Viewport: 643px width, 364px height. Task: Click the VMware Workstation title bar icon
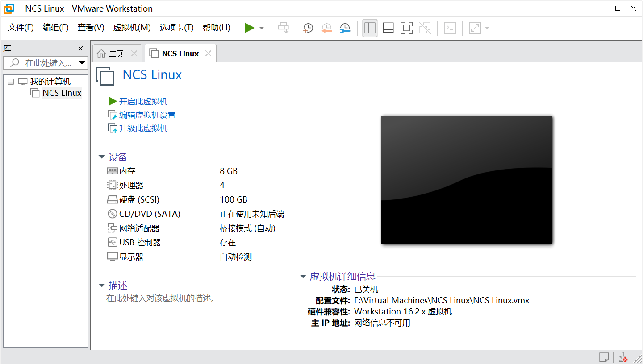tap(9, 8)
